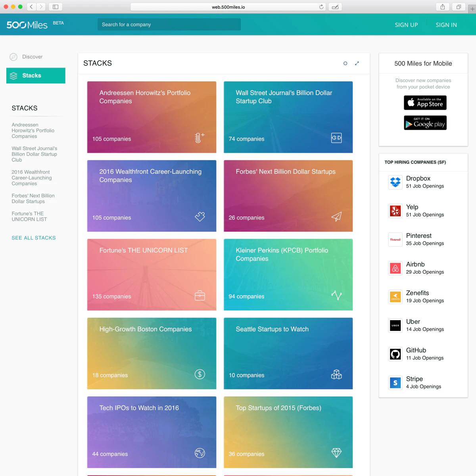Click Airbnb company name
Screen dimensions: 476x476
click(415, 264)
